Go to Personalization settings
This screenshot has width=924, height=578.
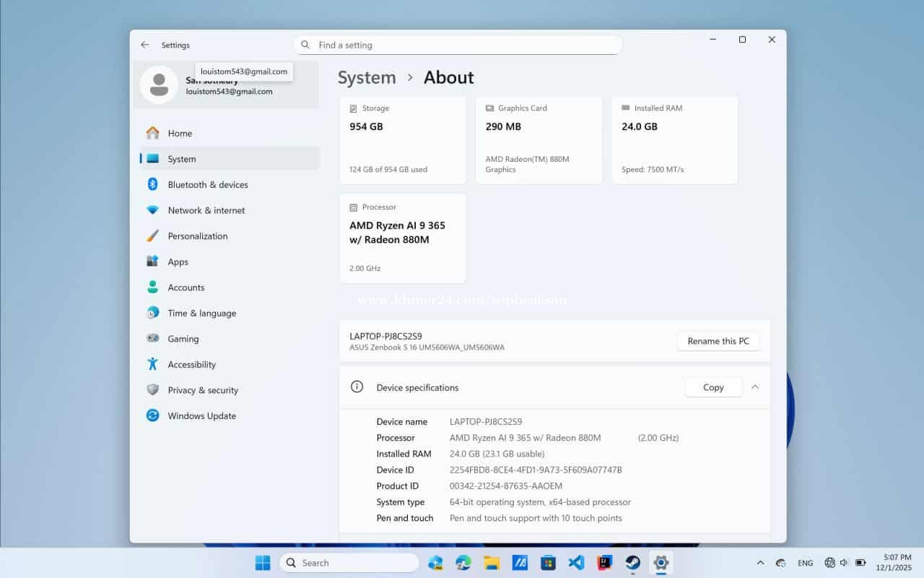coord(197,236)
